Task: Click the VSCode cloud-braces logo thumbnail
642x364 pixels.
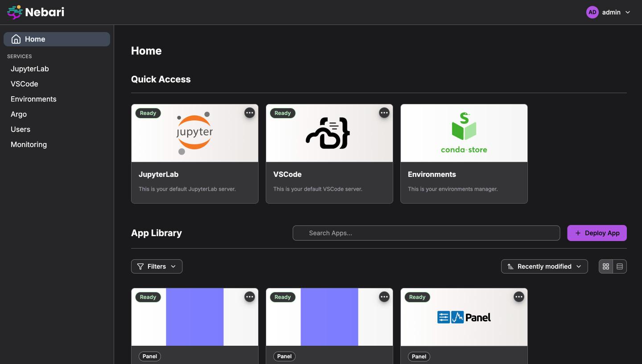Action: coord(328,133)
